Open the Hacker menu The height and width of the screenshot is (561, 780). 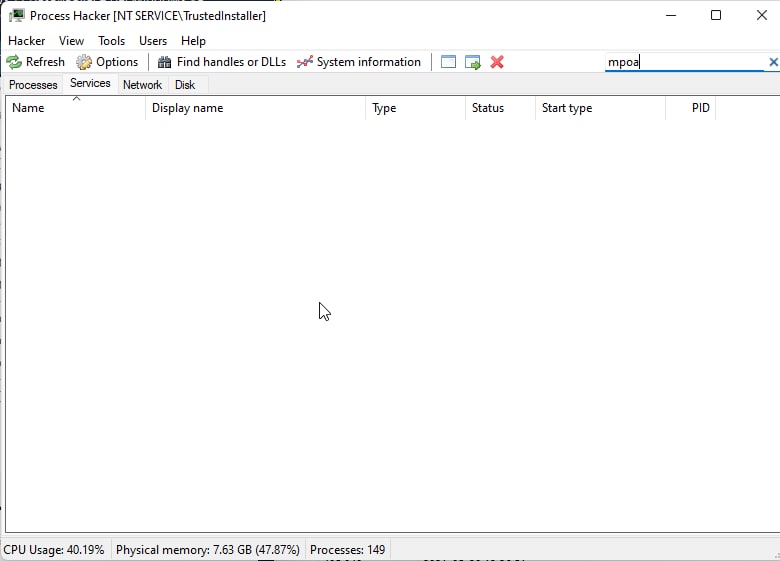(x=26, y=41)
